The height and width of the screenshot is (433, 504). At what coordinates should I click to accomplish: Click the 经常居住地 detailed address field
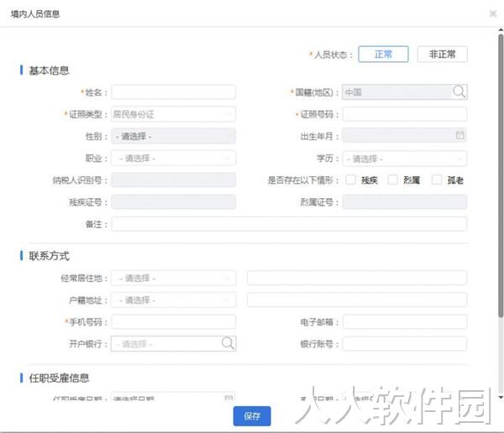[357, 278]
